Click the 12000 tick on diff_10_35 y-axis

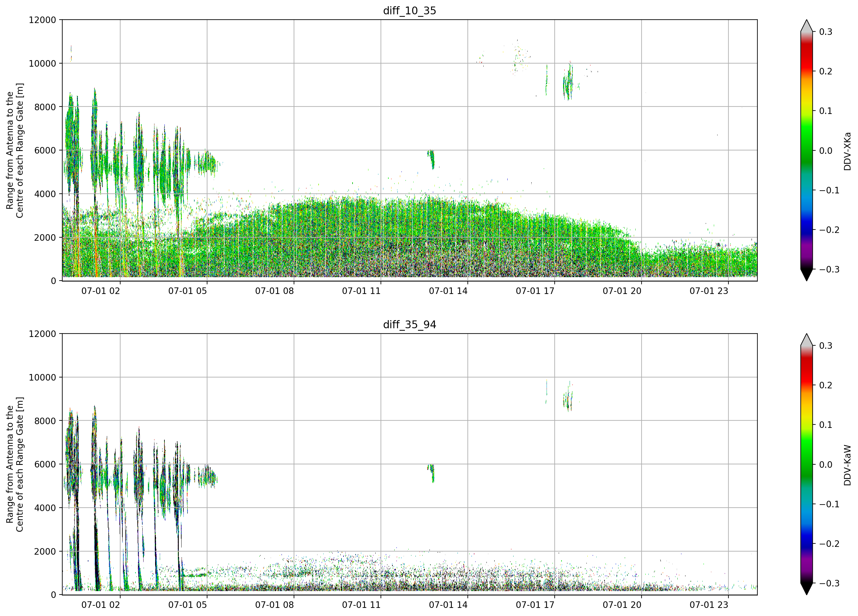click(x=42, y=20)
